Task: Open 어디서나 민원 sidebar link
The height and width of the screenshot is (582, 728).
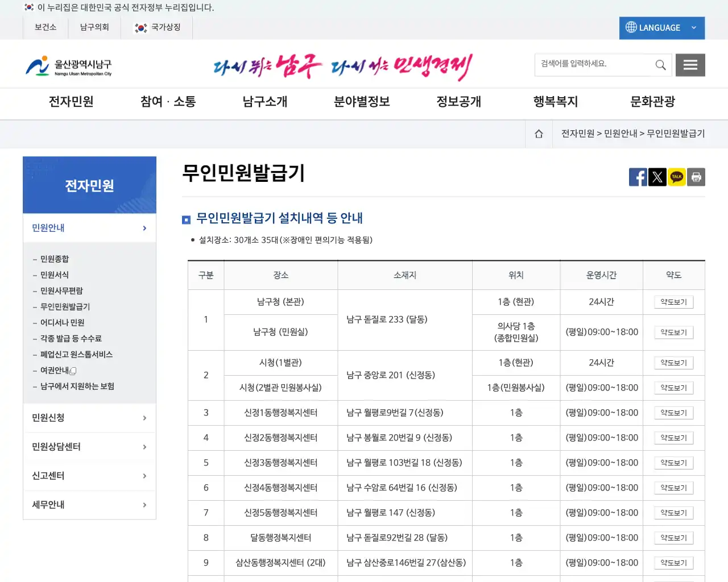Action: click(63, 323)
